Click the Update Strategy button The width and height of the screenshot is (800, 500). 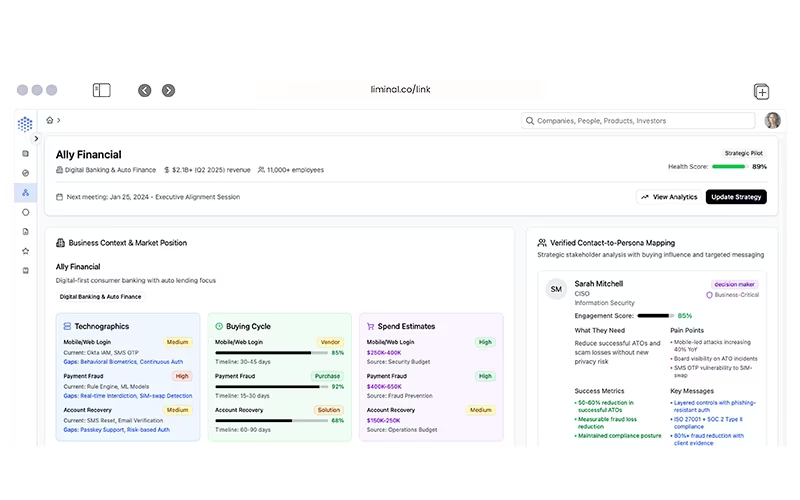tap(736, 197)
